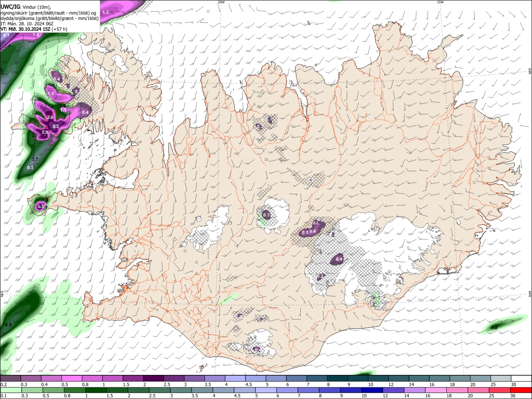Pick the darkest purple 2–2.5 snow legend swatch
This screenshot has width=532, height=399.
tap(153, 379)
